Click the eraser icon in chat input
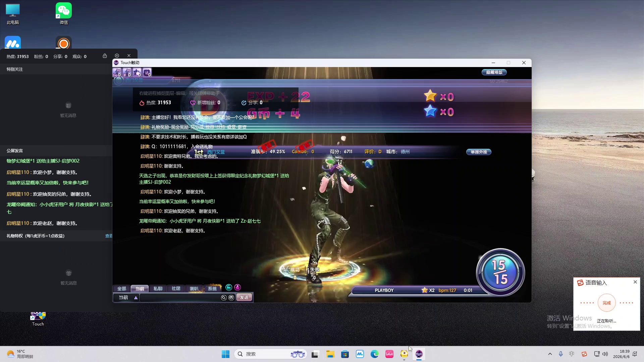 (224, 298)
